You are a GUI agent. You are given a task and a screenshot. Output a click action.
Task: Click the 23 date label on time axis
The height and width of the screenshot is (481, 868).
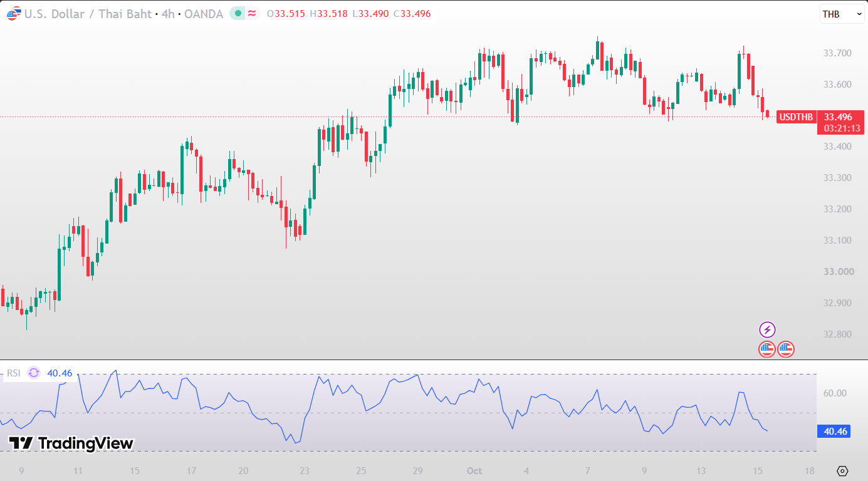[x=304, y=470]
